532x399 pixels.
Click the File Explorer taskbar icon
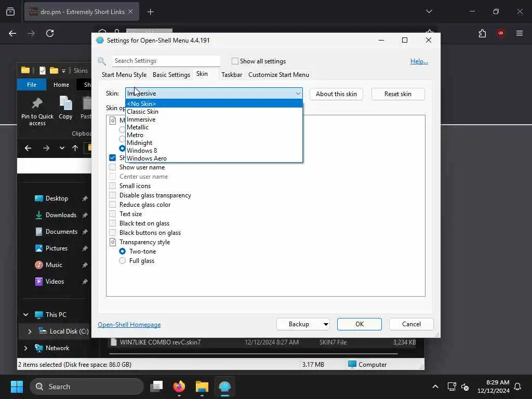[x=202, y=387]
